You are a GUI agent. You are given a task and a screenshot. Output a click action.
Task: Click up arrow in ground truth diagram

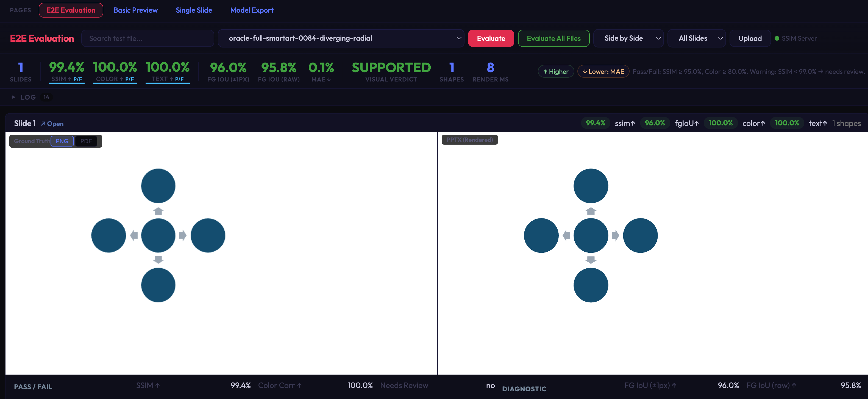(x=158, y=211)
